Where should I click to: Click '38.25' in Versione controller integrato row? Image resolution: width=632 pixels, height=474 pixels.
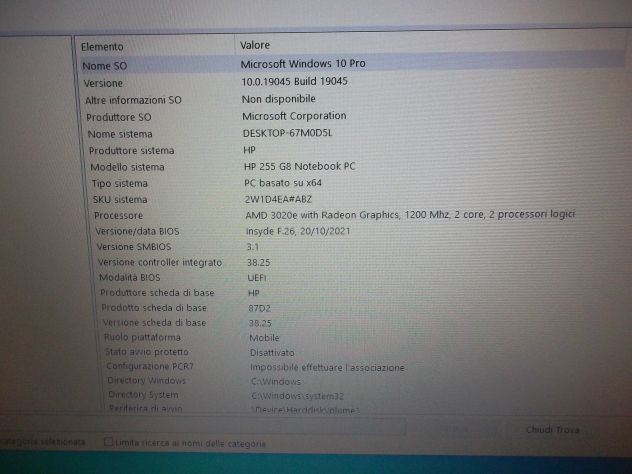coord(258,262)
